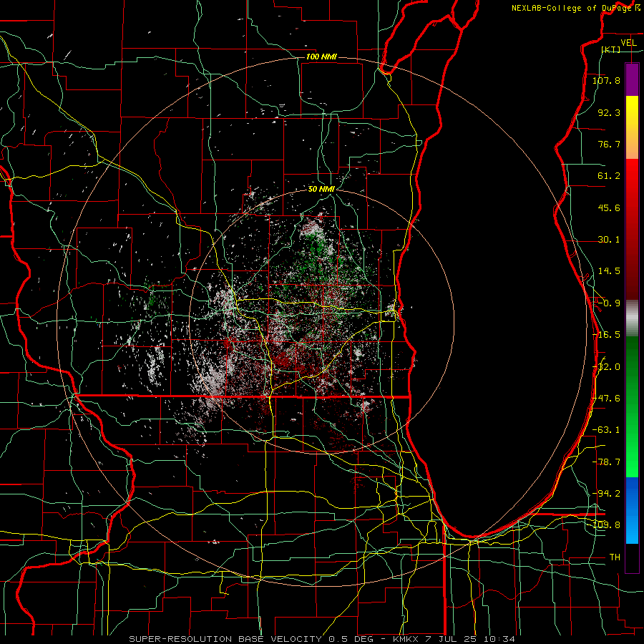Viewport: 644px width, 644px height.
Task: Click the [KT] units label
Action: pyautogui.click(x=611, y=49)
